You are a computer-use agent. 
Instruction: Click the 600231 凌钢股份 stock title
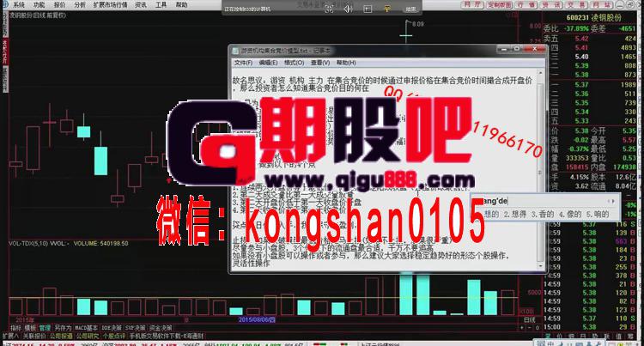pos(593,18)
